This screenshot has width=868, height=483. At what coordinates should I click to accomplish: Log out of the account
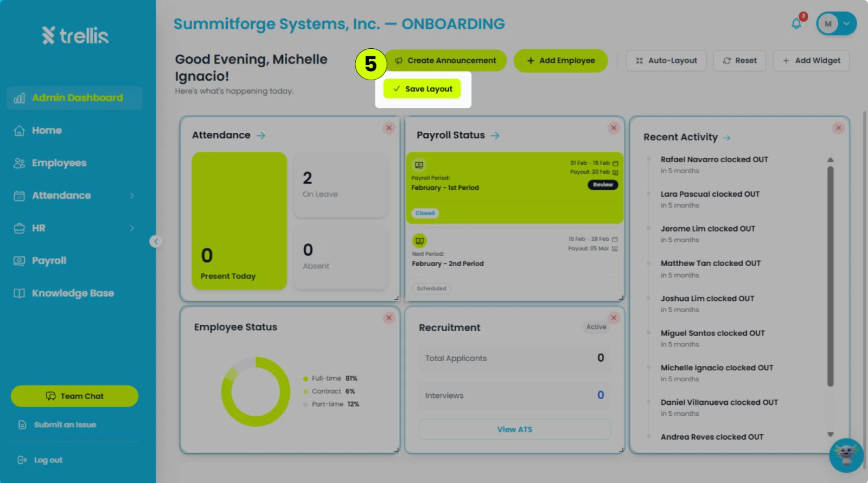tap(40, 460)
